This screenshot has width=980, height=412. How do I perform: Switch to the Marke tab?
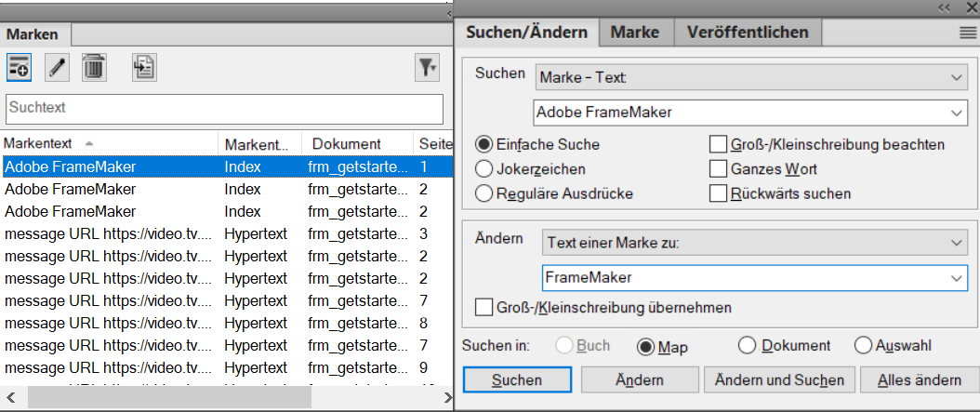(x=634, y=32)
